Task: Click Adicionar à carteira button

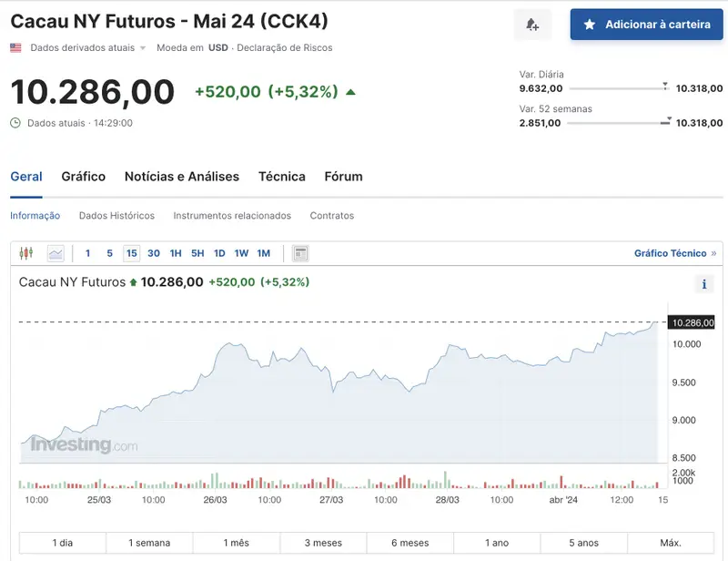Action: (x=646, y=25)
